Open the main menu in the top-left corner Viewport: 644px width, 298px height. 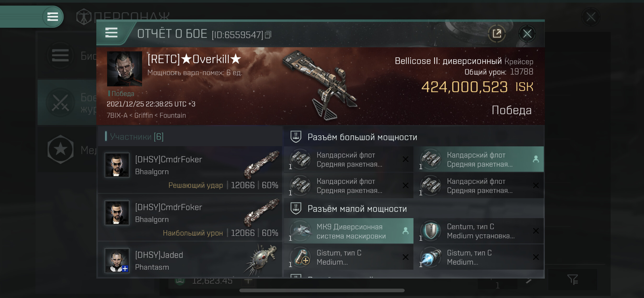point(52,17)
